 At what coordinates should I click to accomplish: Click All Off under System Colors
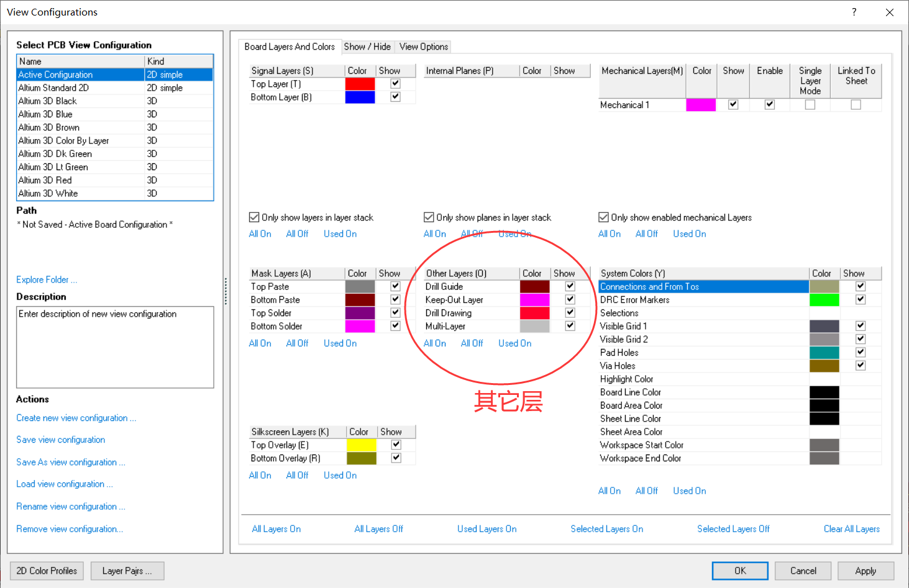[x=647, y=491]
